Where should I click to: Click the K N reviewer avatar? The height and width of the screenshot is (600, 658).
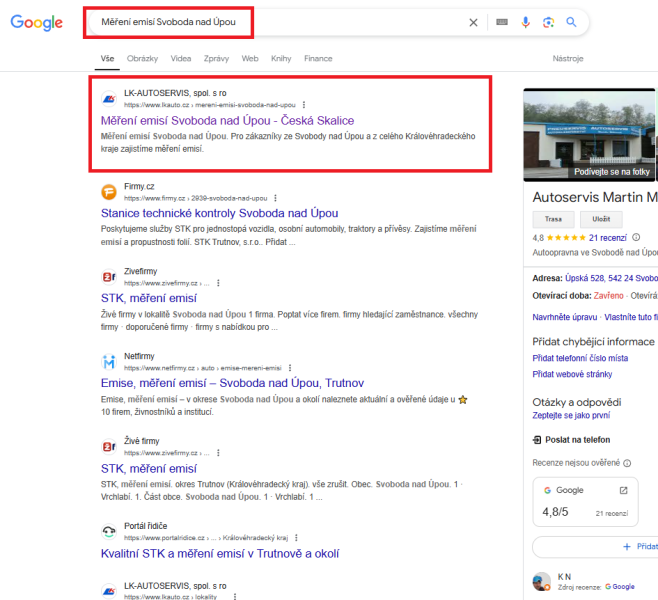click(x=541, y=582)
